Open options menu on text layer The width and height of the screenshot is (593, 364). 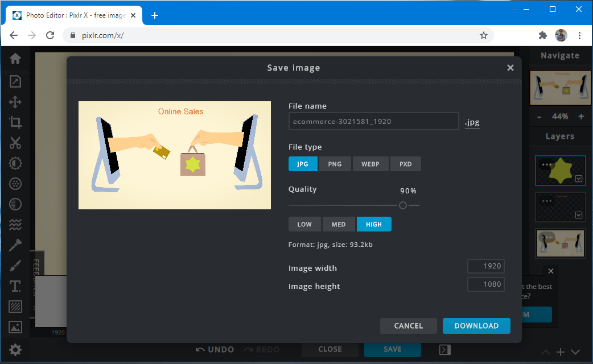point(547,201)
